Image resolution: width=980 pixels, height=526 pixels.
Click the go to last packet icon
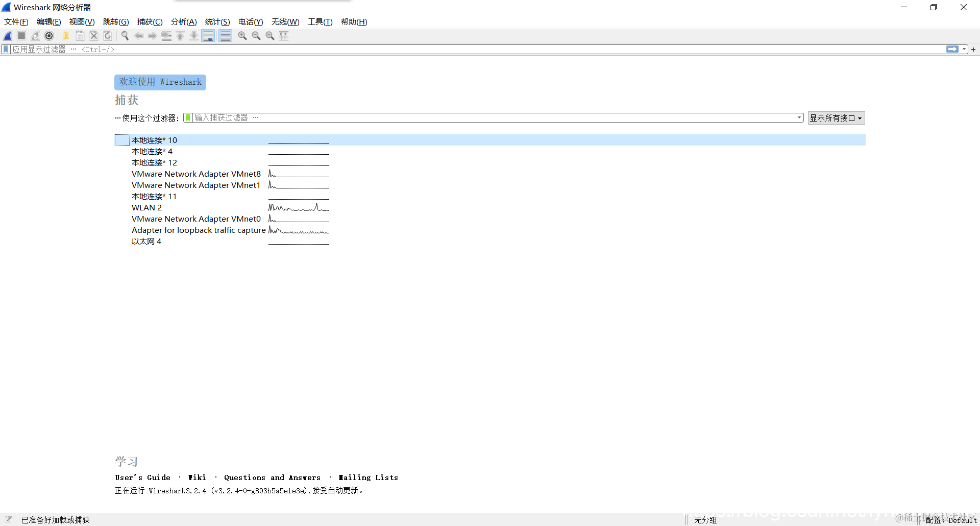click(194, 36)
